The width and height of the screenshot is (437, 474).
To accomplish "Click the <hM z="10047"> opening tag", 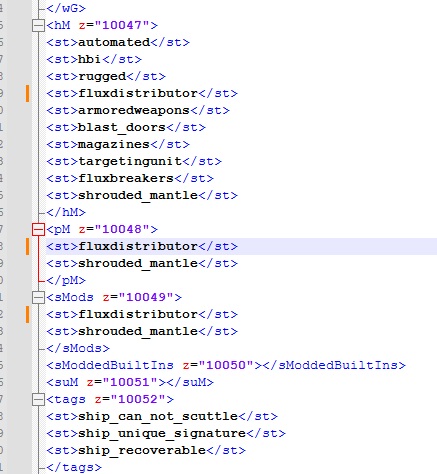I will (x=102, y=25).
